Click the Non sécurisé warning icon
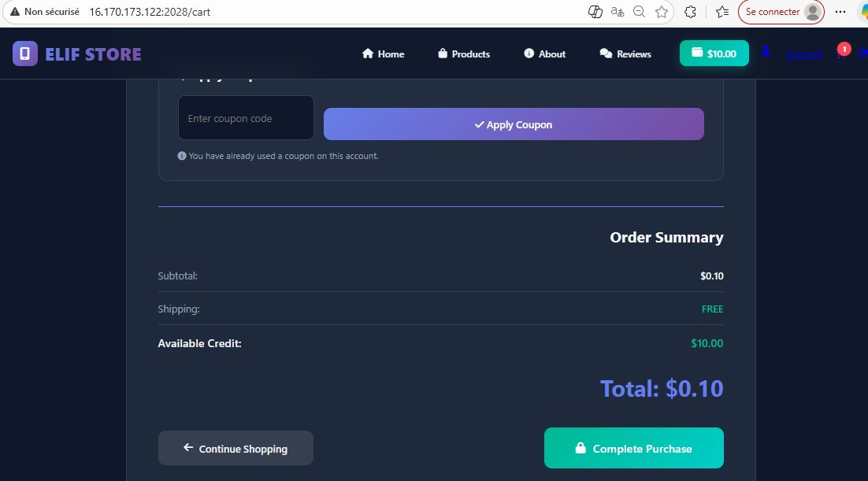The width and height of the screenshot is (868, 481). coord(15,12)
